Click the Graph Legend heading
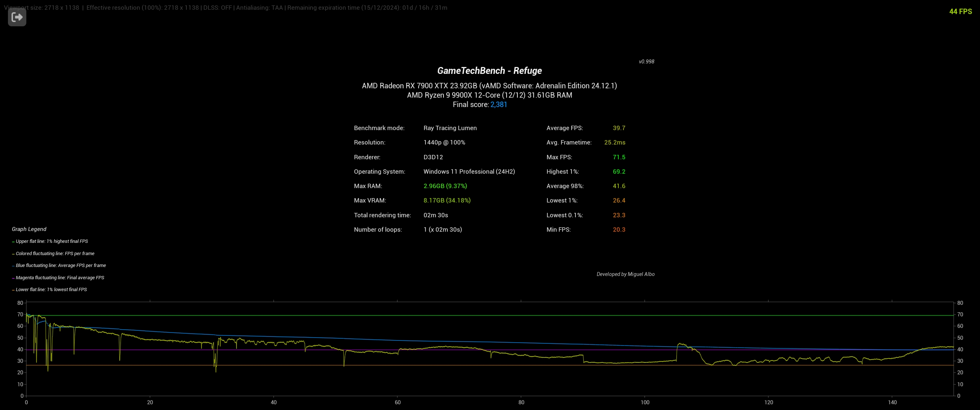 [x=29, y=229]
